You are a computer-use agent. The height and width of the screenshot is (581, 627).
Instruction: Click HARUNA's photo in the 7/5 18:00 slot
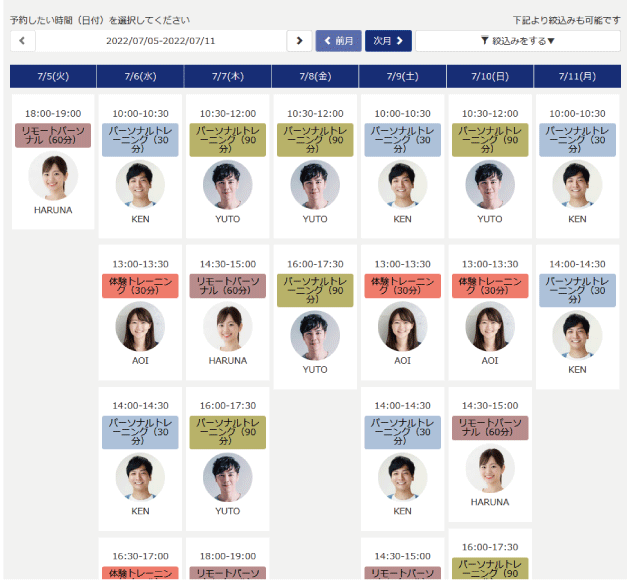(53, 177)
